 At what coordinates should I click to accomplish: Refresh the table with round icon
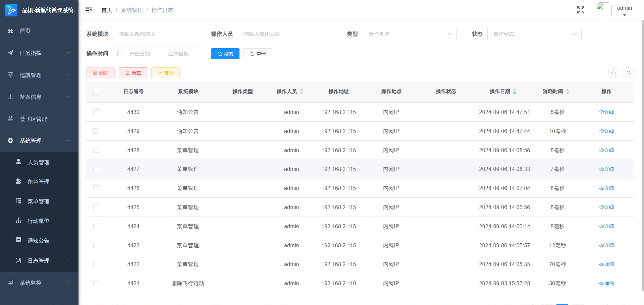(628, 73)
